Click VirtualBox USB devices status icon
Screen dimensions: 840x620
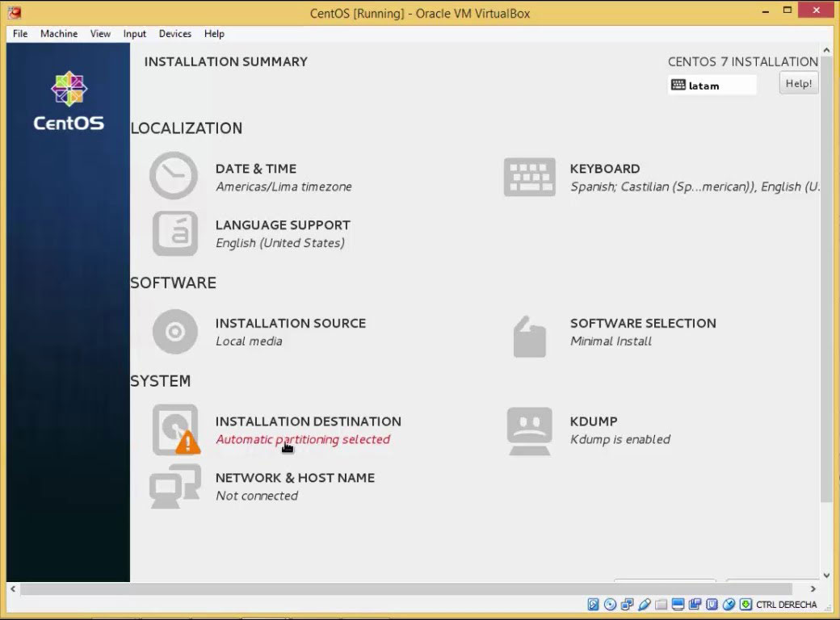tap(644, 605)
